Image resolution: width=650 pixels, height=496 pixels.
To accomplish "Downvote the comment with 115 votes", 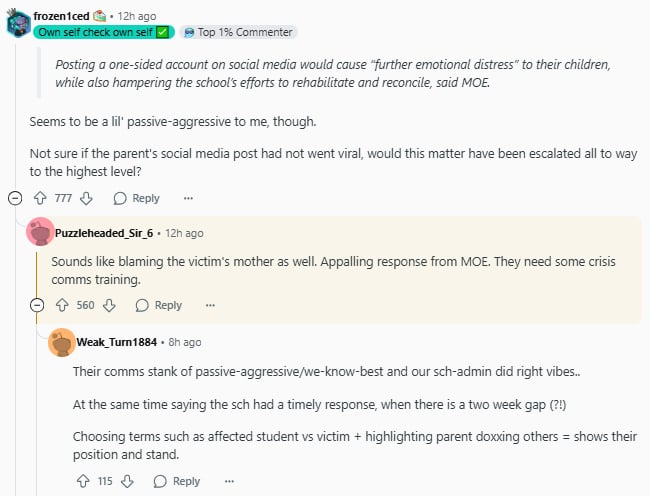I will (x=127, y=481).
